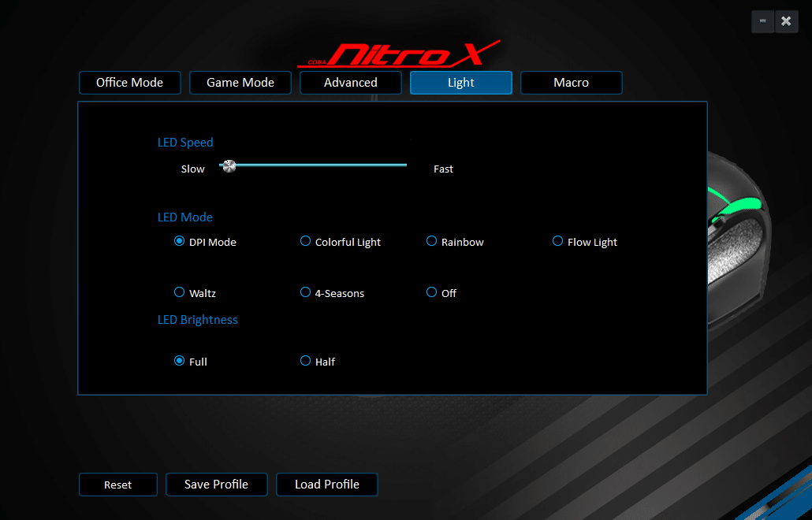Select Waltz LED mode
The height and width of the screenshot is (520, 812).
[x=180, y=292]
